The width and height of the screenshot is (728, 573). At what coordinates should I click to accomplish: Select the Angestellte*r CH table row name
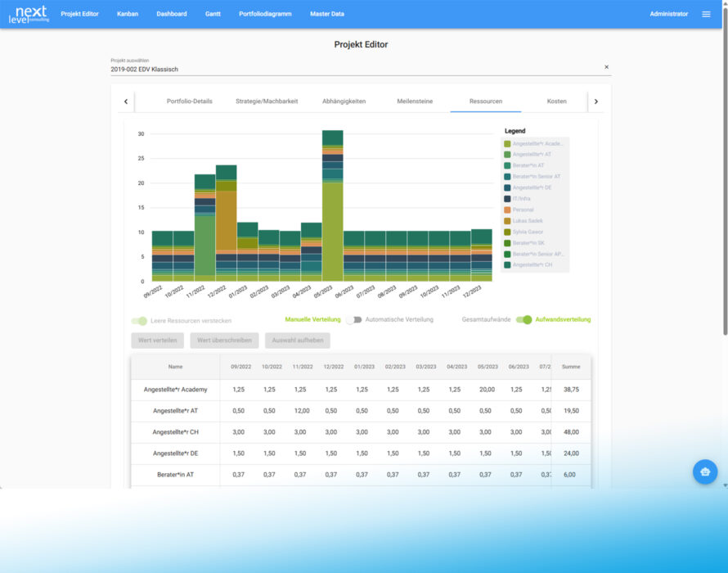point(176,432)
